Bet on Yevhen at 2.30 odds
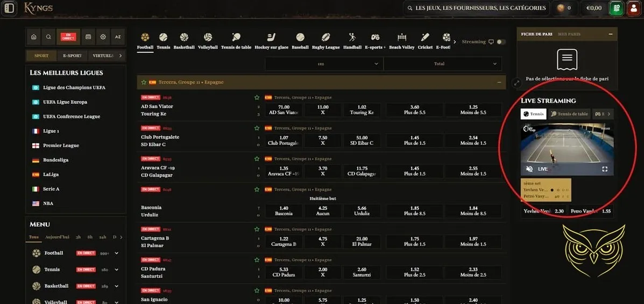Screen dimensions: 644x304 543,211
